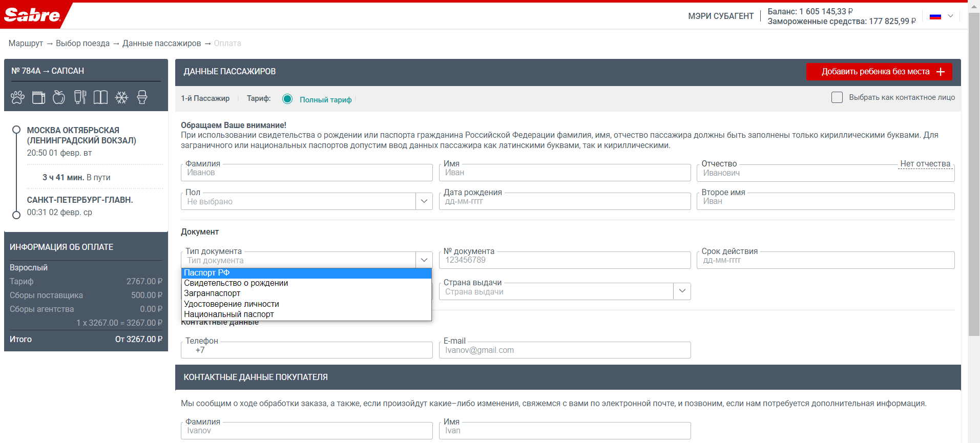Viewport: 980px width, 443px height.
Task: Go to 'Выбор поезда' breadcrumb link
Action: point(82,44)
